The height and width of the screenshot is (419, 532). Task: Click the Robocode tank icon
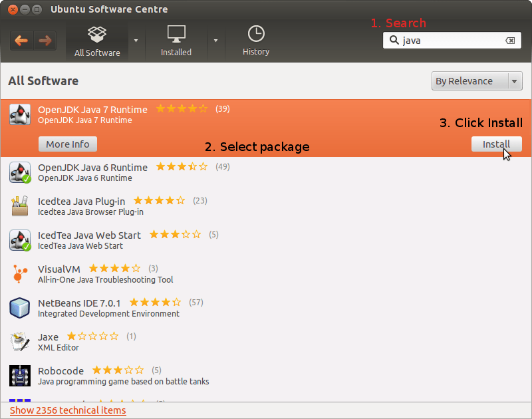20,376
